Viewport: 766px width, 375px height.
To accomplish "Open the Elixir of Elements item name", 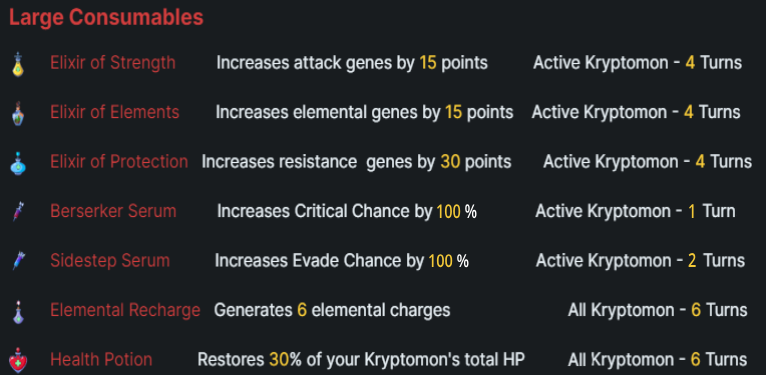I will (x=115, y=112).
